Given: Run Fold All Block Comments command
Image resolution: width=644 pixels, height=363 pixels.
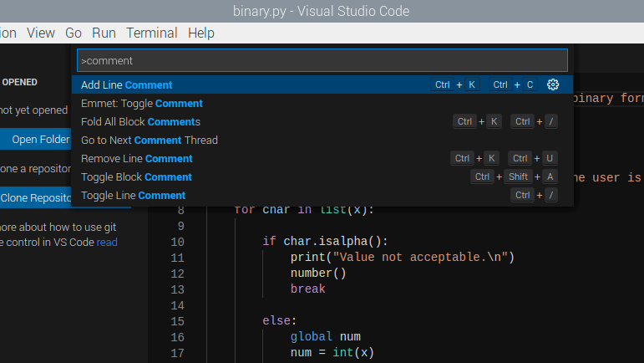Looking at the screenshot, I should coord(322,121).
